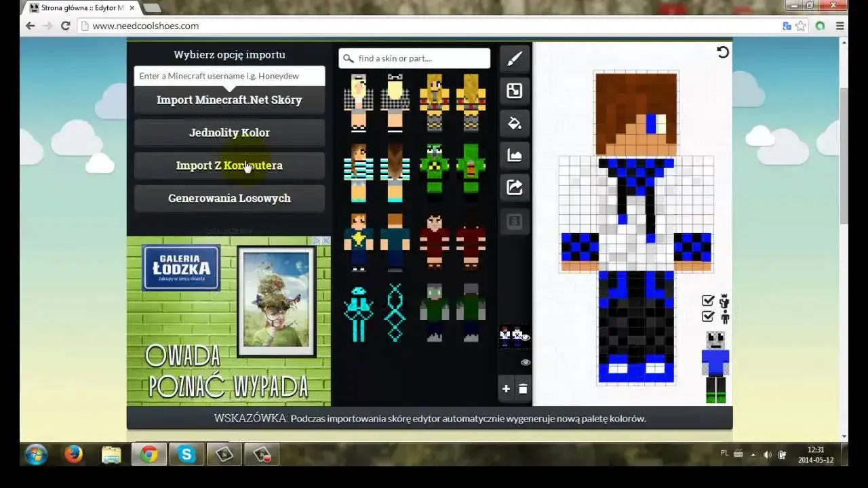This screenshot has height=488, width=868.
Task: Click the 'Generowania Losowych' button
Action: [229, 198]
